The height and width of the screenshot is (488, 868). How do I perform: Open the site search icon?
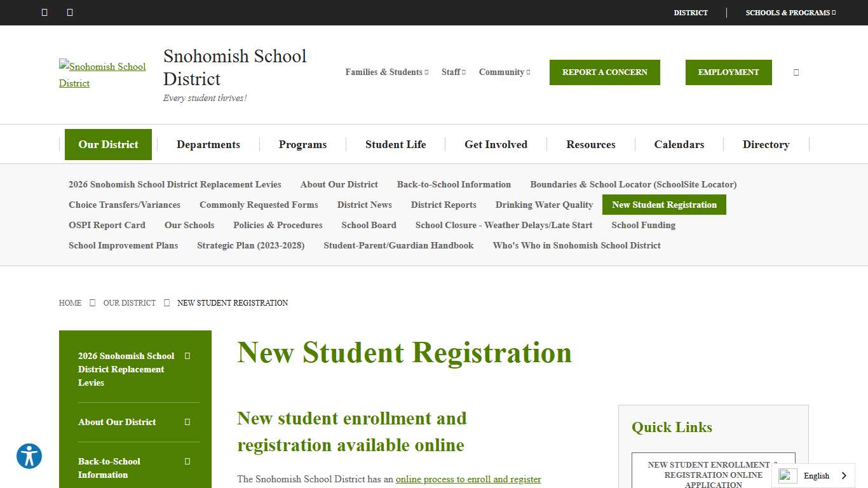[796, 72]
